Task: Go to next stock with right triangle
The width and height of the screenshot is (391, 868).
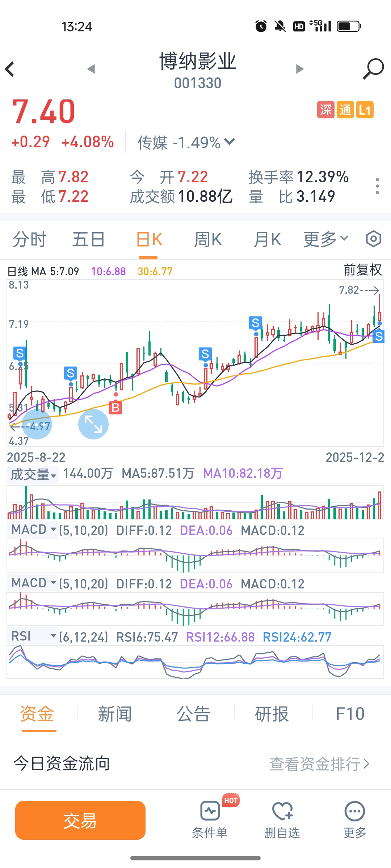Action: coord(300,69)
